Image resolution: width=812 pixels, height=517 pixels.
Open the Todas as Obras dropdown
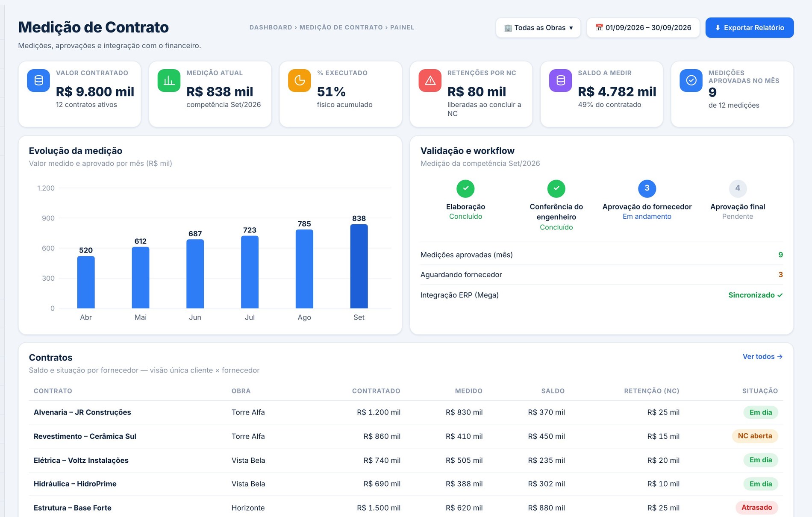coord(538,28)
